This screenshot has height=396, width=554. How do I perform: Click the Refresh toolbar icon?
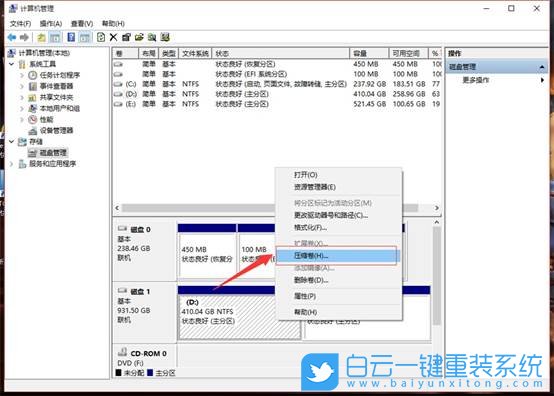tap(101, 37)
